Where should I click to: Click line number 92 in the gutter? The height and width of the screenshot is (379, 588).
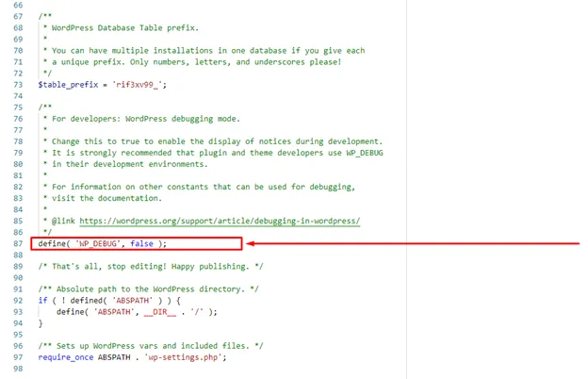(18, 301)
